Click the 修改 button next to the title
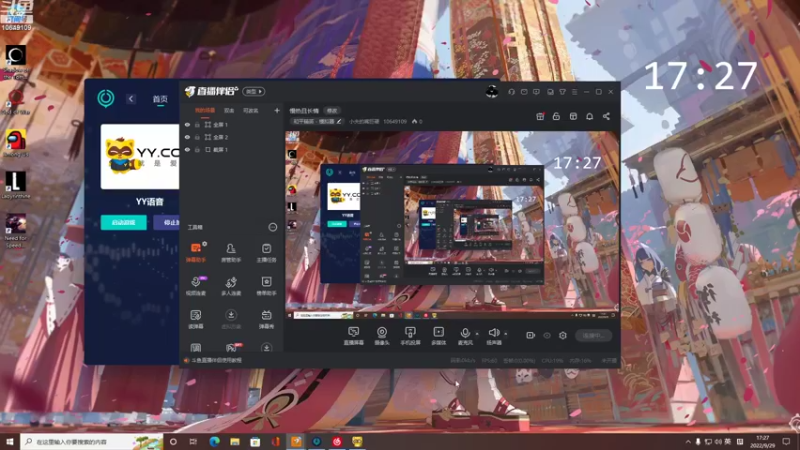800x450 pixels. (332, 111)
